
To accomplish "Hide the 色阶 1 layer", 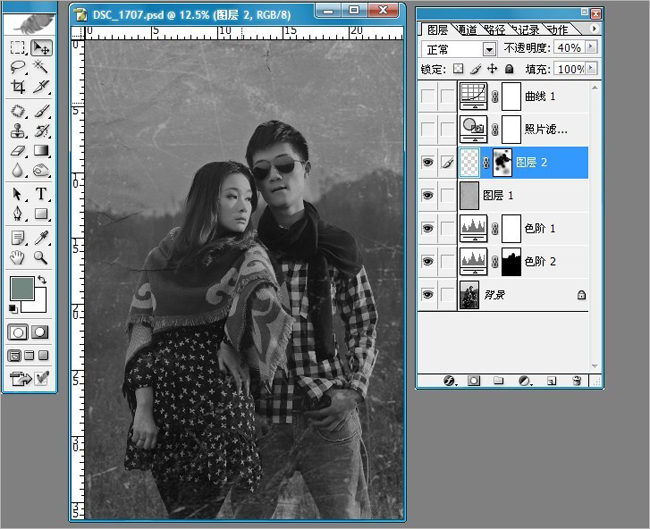I will pos(428,228).
